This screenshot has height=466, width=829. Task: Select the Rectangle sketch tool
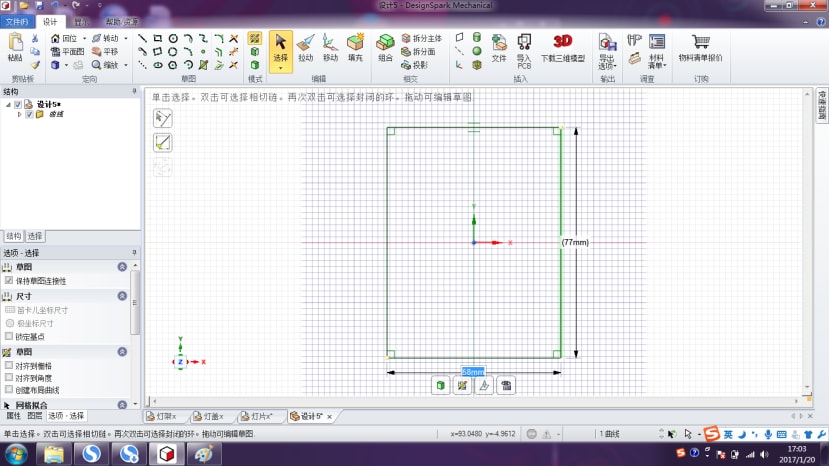click(x=158, y=39)
